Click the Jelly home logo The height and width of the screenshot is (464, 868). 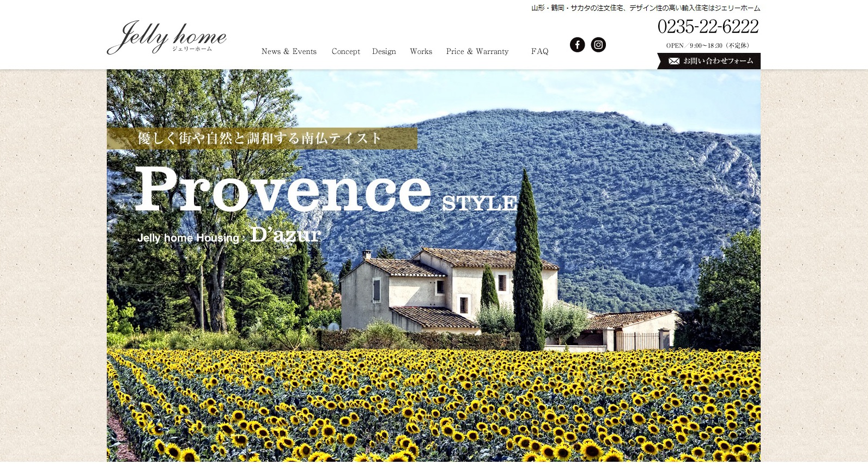coord(167,38)
